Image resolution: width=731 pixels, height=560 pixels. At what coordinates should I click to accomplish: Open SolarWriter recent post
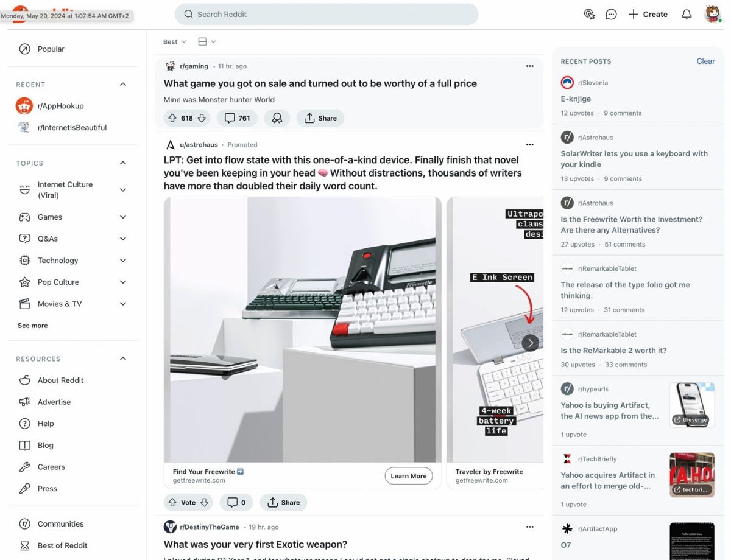(634, 159)
